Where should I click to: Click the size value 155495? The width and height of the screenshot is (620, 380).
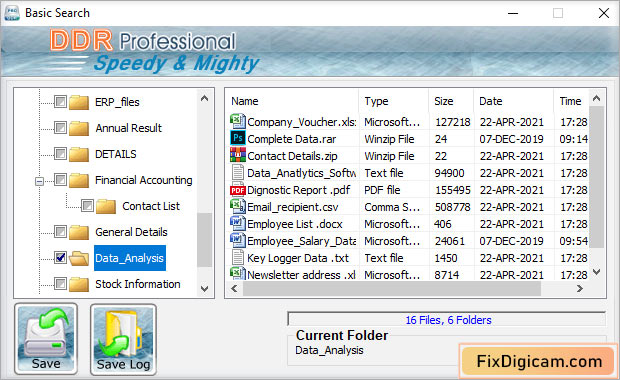click(x=453, y=190)
